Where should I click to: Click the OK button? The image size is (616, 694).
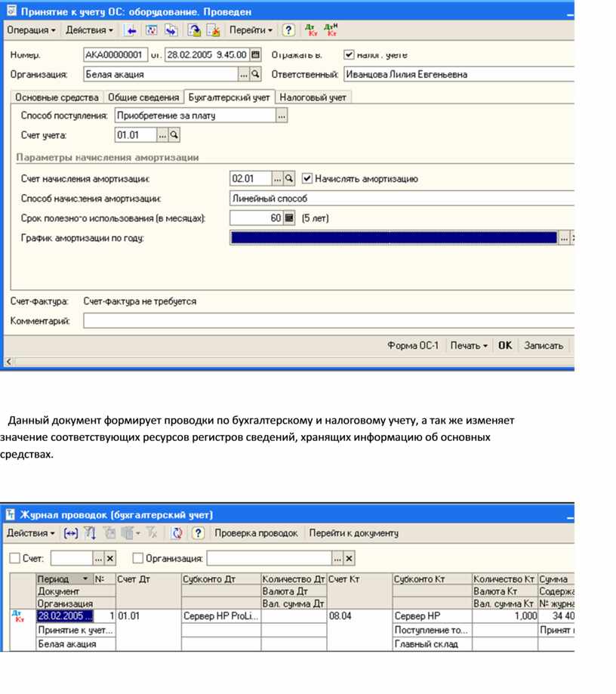[x=505, y=345]
